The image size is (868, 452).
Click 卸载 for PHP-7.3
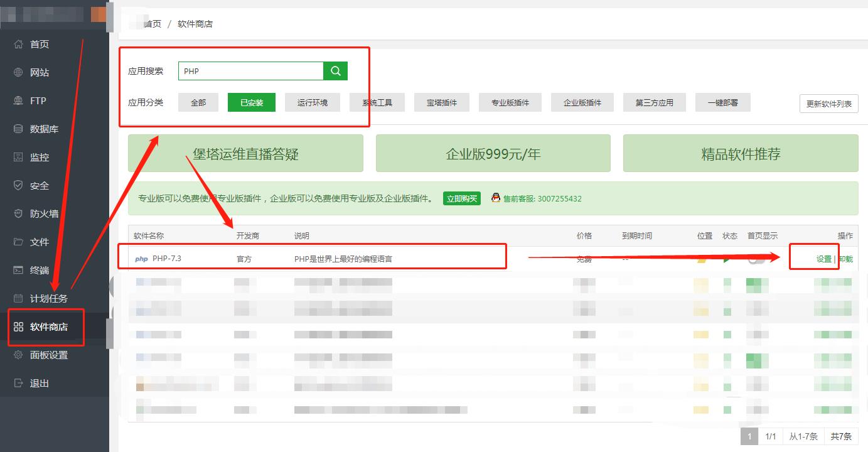pos(845,259)
